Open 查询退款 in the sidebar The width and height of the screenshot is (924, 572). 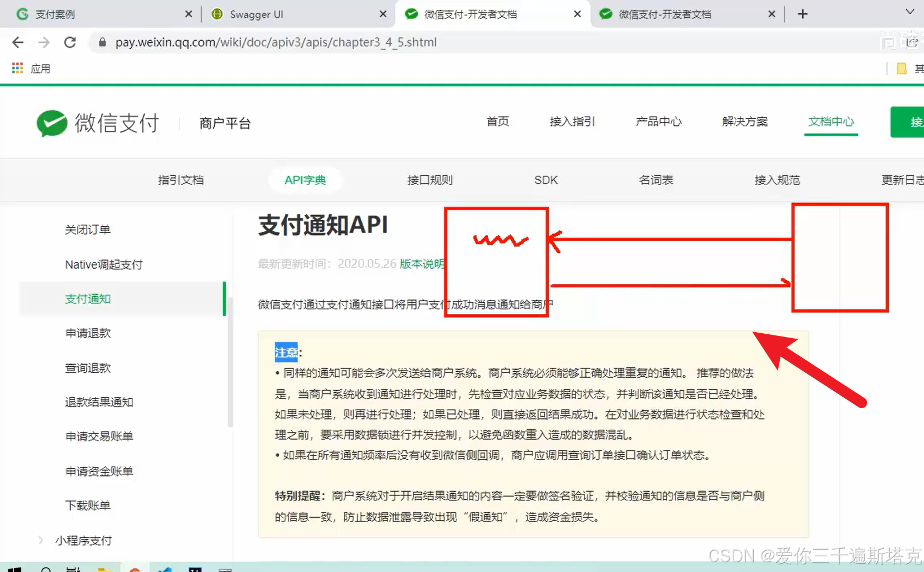coord(88,368)
